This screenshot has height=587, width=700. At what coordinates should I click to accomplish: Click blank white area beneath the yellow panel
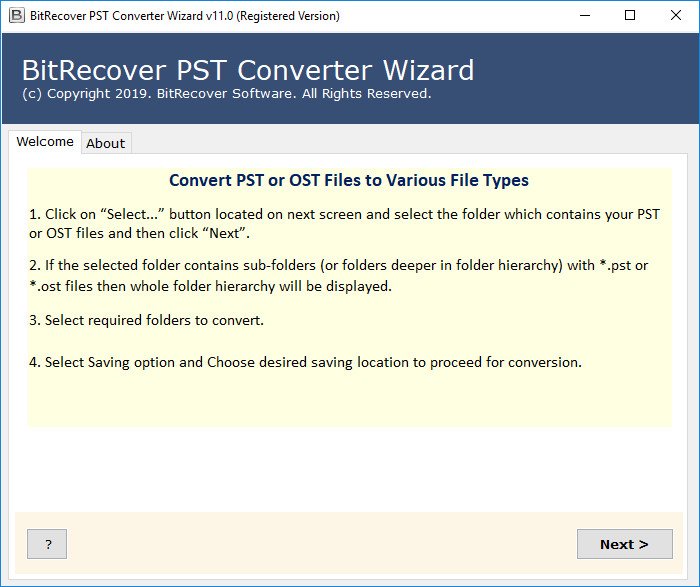point(349,468)
